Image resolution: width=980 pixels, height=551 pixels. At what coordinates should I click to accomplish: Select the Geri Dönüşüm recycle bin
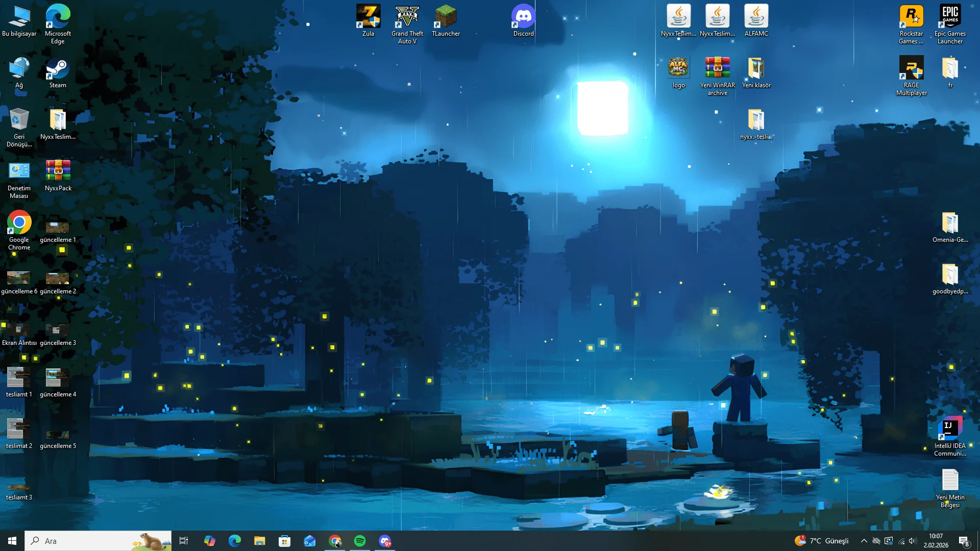pyautogui.click(x=19, y=128)
